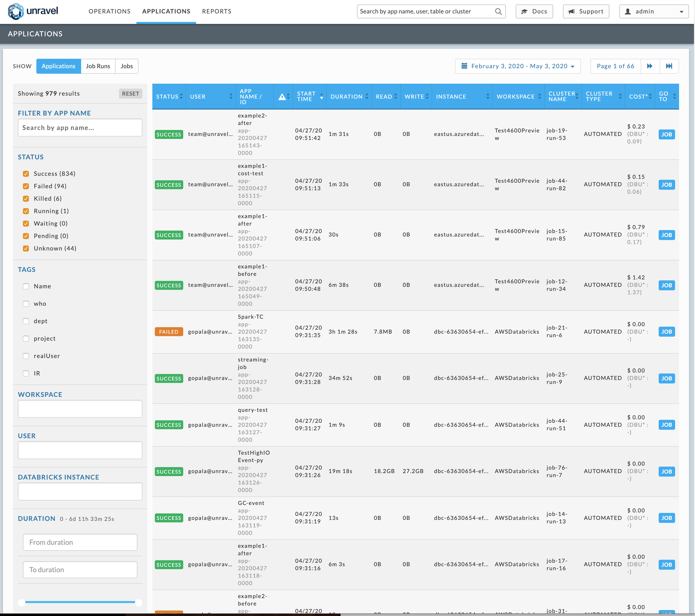The height and width of the screenshot is (616, 695).
Task: Focus the Workspace filter field
Action: pyautogui.click(x=80, y=409)
